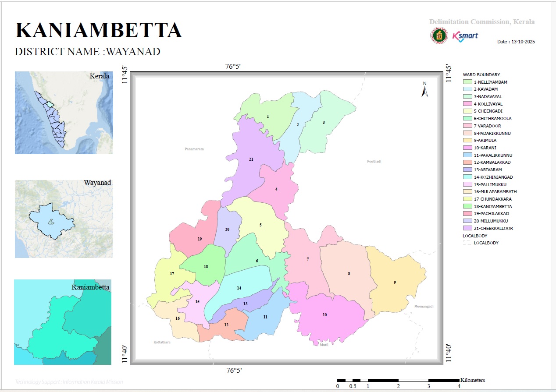This screenshot has width=556, height=392.
Task: Select ward 1 region on the map
Action: pos(267,117)
